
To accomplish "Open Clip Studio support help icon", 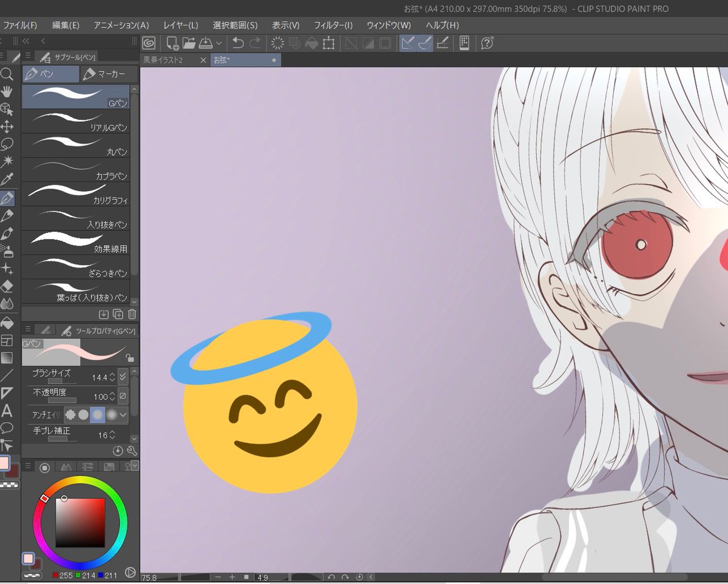I will tap(487, 43).
